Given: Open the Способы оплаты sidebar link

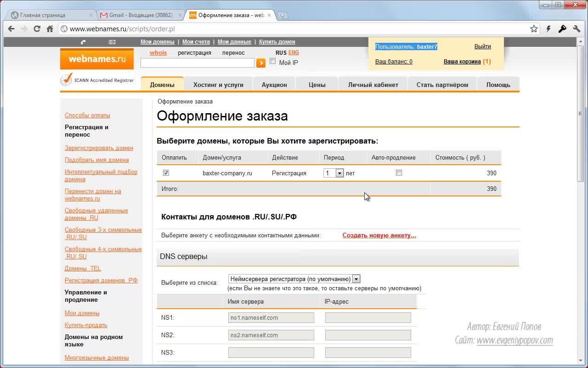Looking at the screenshot, I should pyautogui.click(x=87, y=115).
